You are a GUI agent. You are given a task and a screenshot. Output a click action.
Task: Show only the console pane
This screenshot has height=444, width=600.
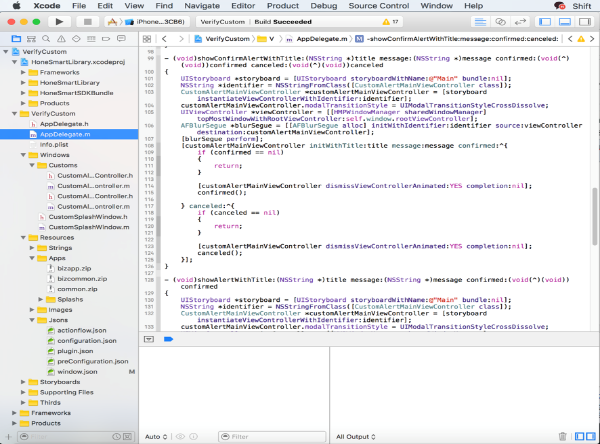[x=591, y=436]
